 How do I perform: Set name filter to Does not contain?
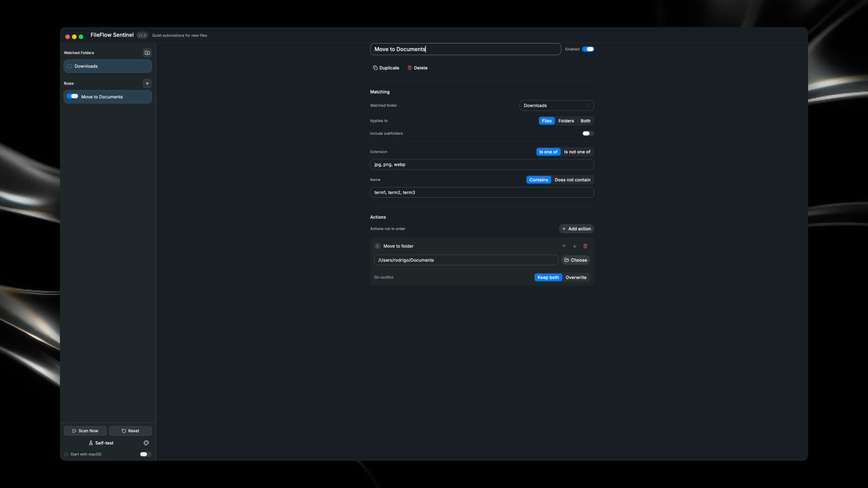click(x=573, y=180)
